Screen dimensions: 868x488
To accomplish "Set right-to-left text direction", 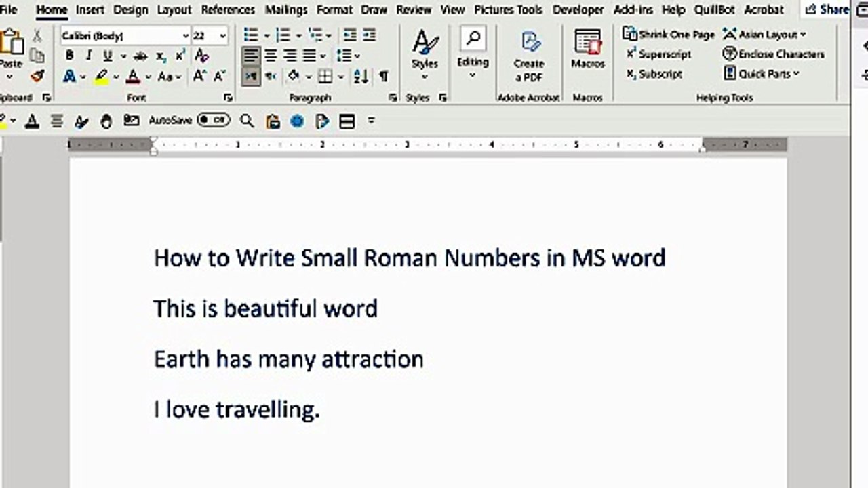I will (x=271, y=77).
